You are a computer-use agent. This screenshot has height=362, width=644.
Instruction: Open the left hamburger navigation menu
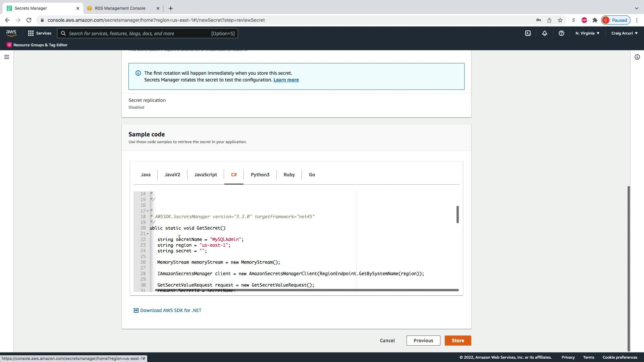pos(6,57)
